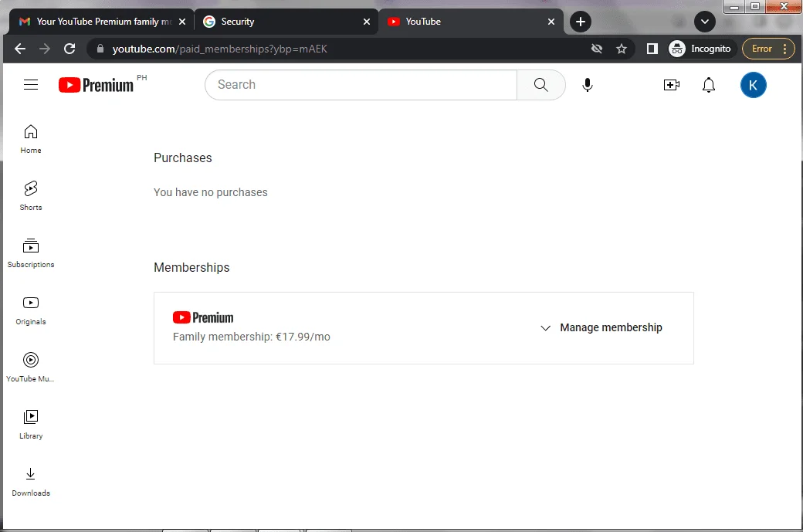Click the 'You have no purchases' text

211,192
